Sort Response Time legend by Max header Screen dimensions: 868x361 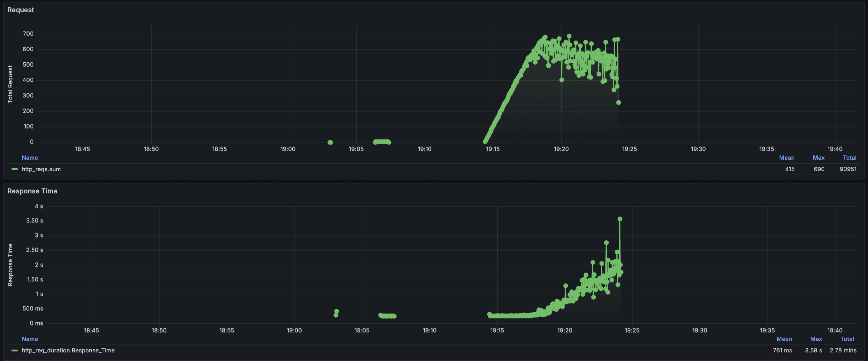tap(816, 339)
